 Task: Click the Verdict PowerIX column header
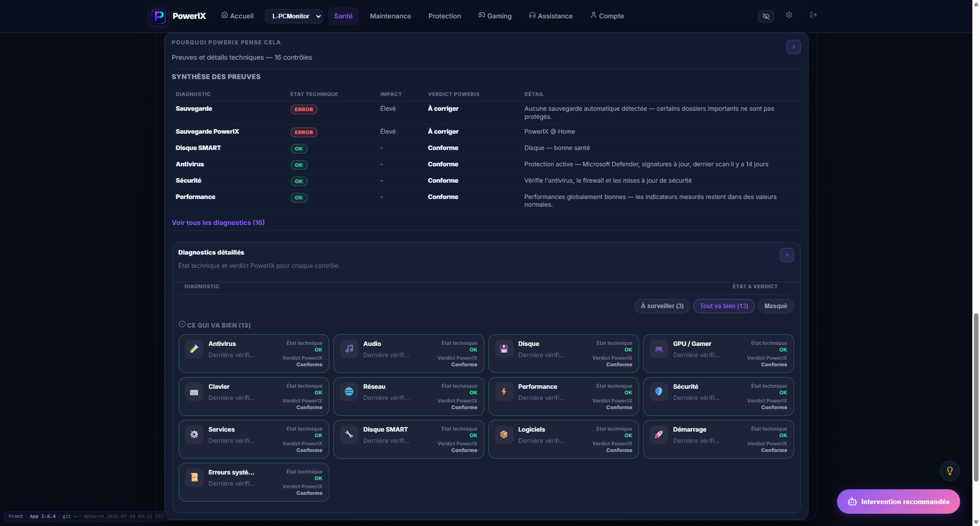[454, 94]
